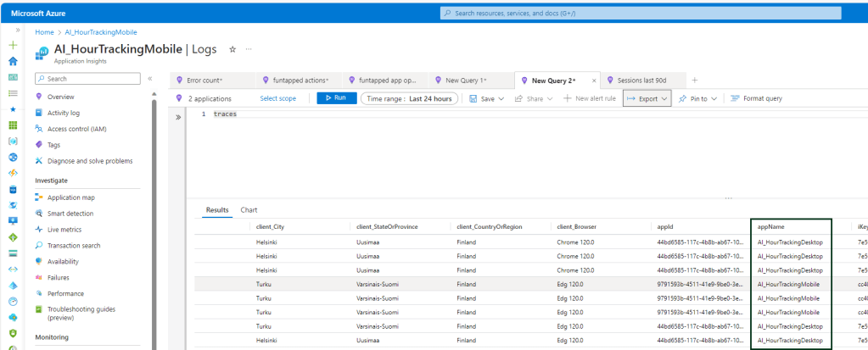Close the New Query 2 tab
The image size is (868, 350).
click(x=594, y=81)
